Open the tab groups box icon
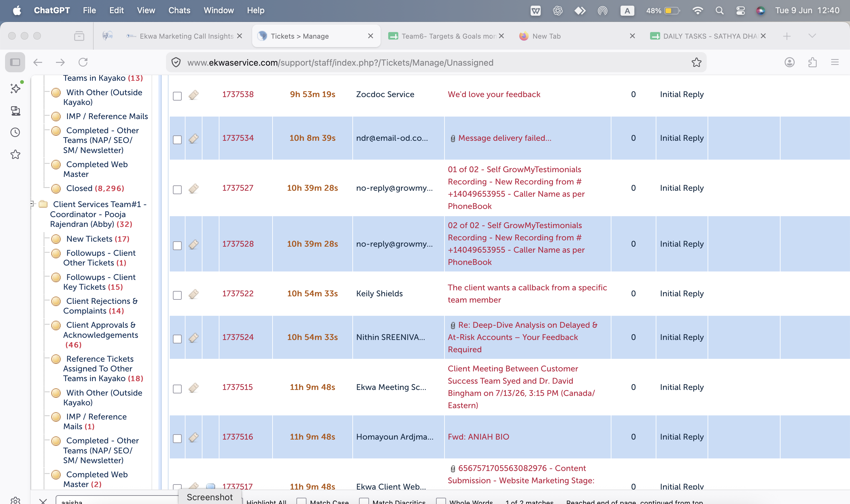Viewport: 850px width, 504px height. point(79,36)
